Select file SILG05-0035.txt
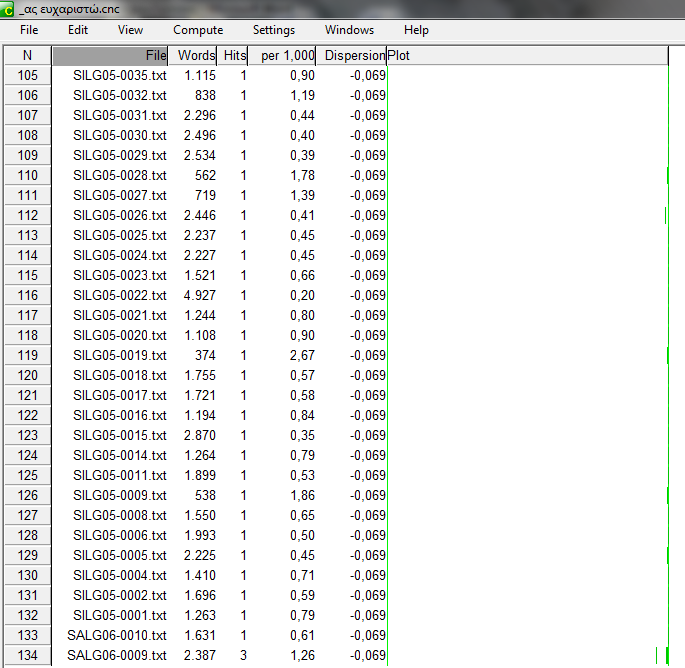This screenshot has height=668, width=685. (120, 76)
